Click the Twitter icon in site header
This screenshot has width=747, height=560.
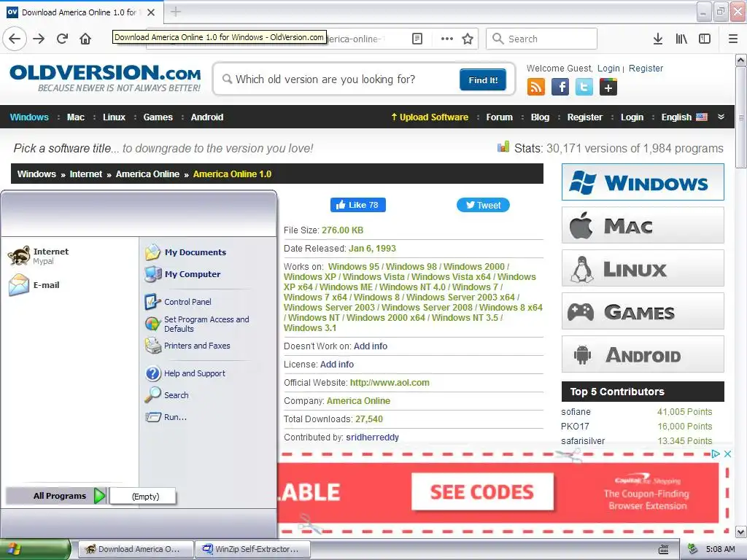coord(584,87)
